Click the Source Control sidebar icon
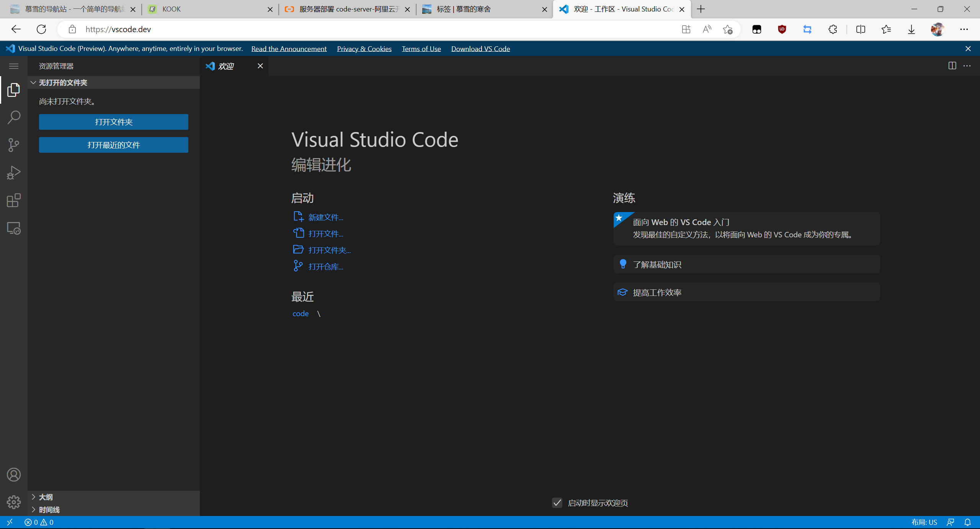Image resolution: width=980 pixels, height=529 pixels. click(x=14, y=145)
